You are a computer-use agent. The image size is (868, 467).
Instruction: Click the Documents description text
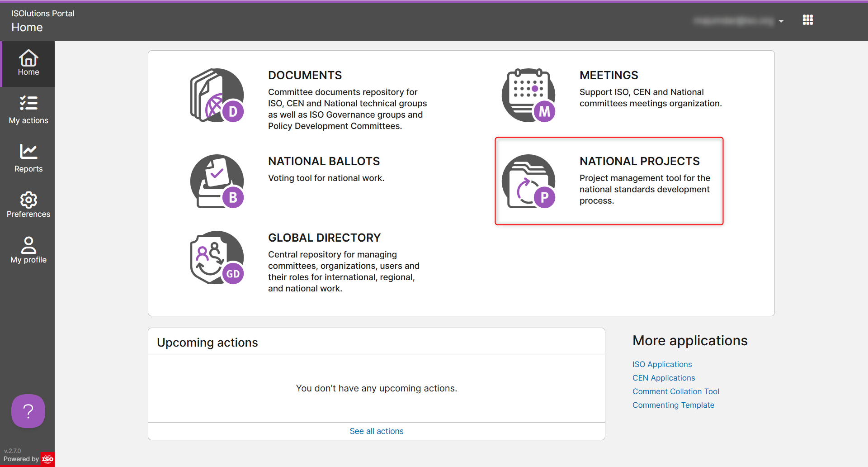(347, 109)
